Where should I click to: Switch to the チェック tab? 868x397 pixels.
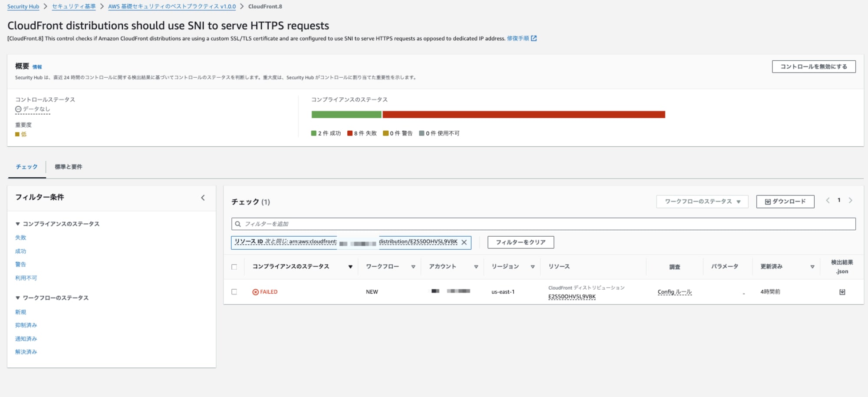point(27,167)
